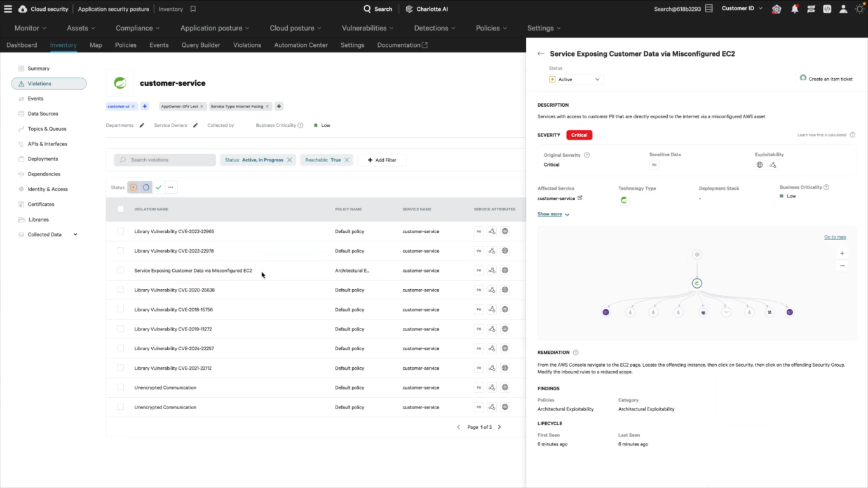Zoom in on the dependency map
Image resolution: width=868 pixels, height=488 pixels.
point(842,254)
